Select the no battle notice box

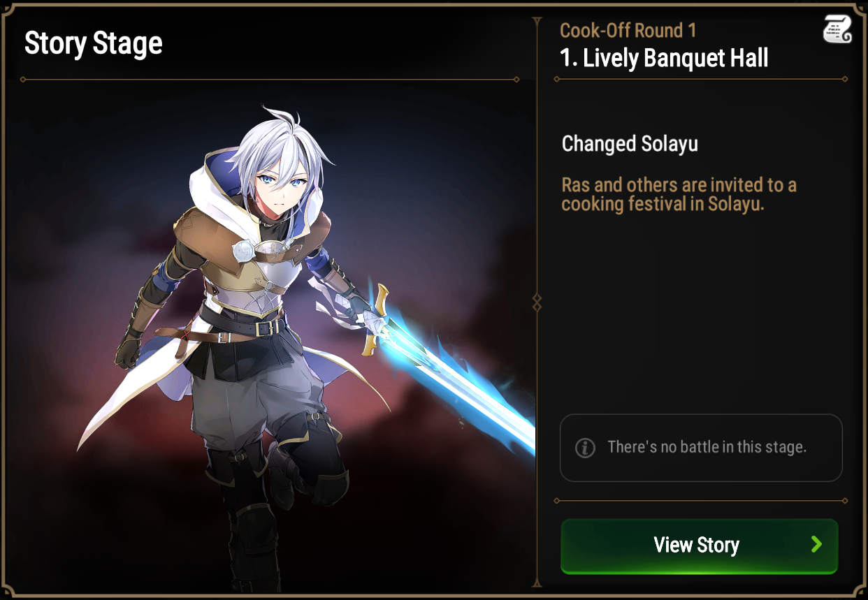(701, 448)
